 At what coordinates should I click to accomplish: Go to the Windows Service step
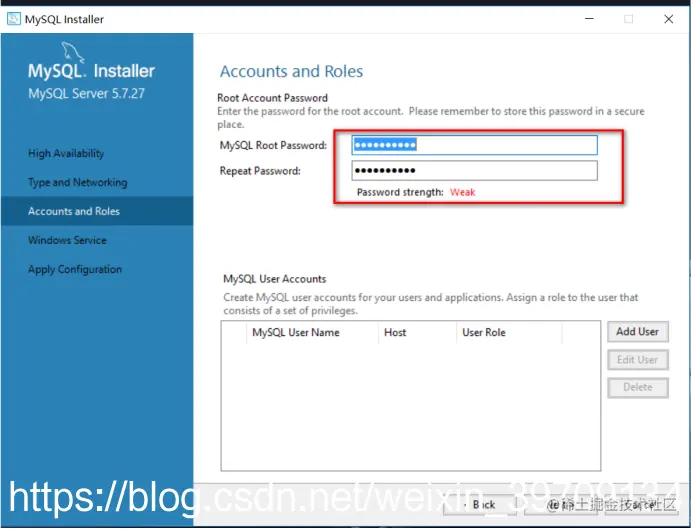[x=67, y=240]
